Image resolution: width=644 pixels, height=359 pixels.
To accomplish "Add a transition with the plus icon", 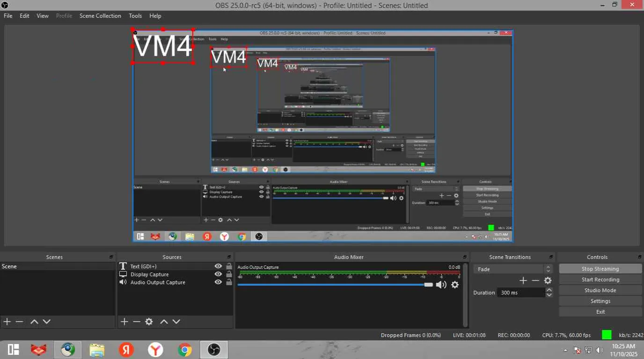I will coord(523,280).
